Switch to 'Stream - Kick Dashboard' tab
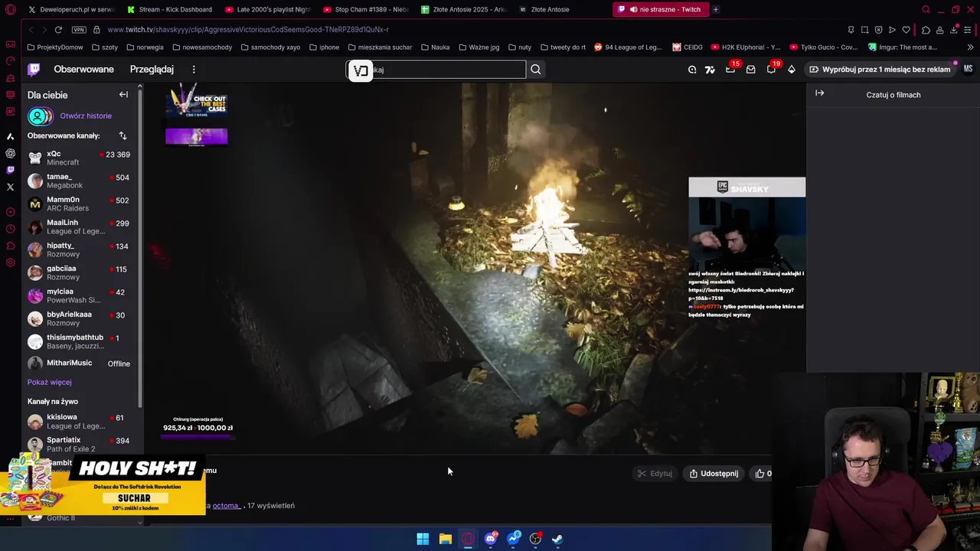Viewport: 980px width, 551px height. [x=170, y=9]
